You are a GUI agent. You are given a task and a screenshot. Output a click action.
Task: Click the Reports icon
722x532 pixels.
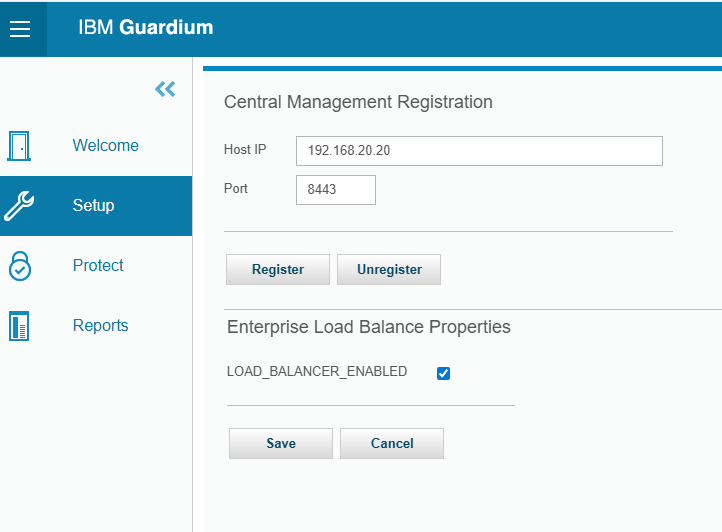click(19, 326)
